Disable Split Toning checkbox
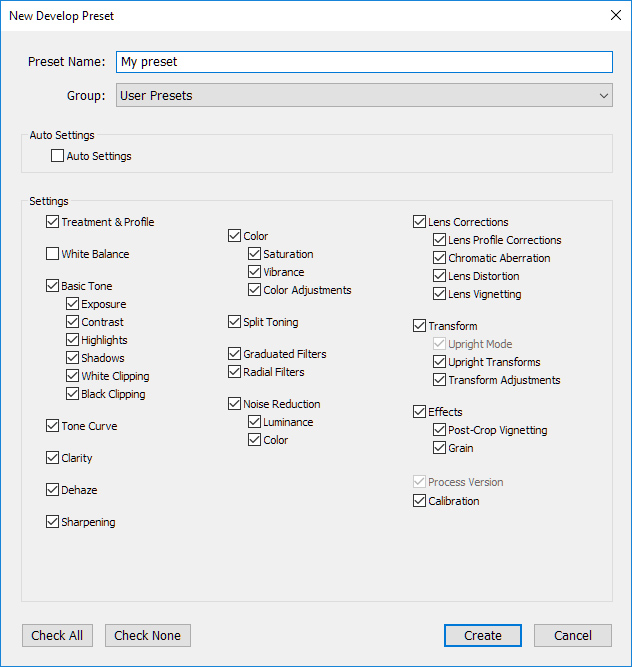Image resolution: width=632 pixels, height=667 pixels. [x=235, y=322]
